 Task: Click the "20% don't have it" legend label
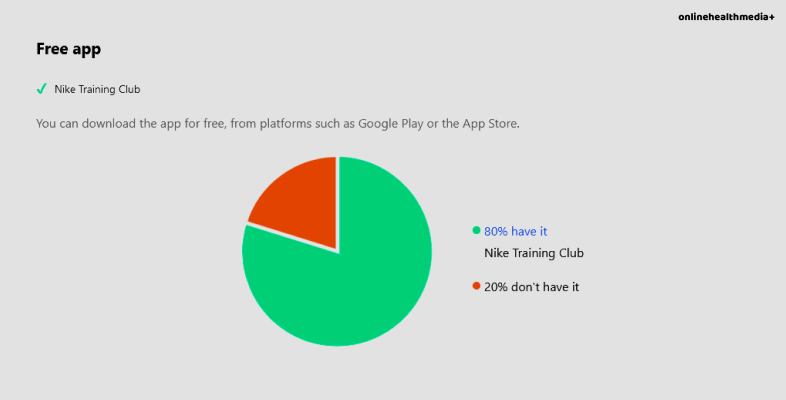531,287
